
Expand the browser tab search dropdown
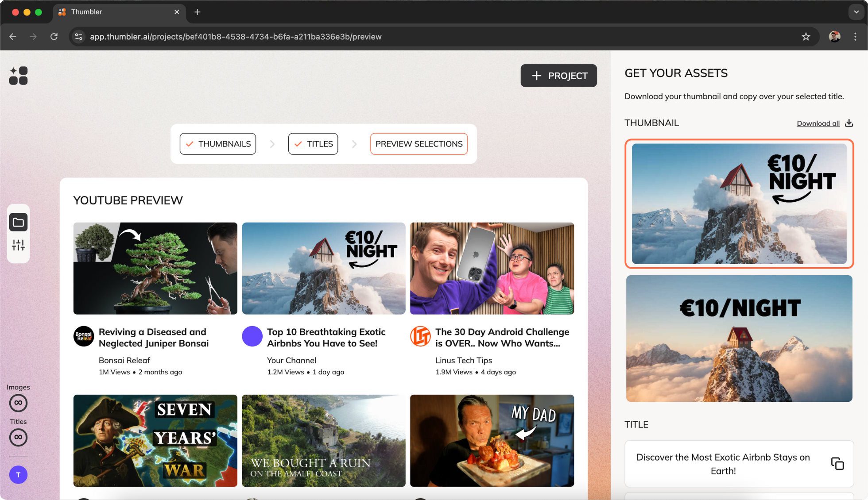pyautogui.click(x=856, y=12)
